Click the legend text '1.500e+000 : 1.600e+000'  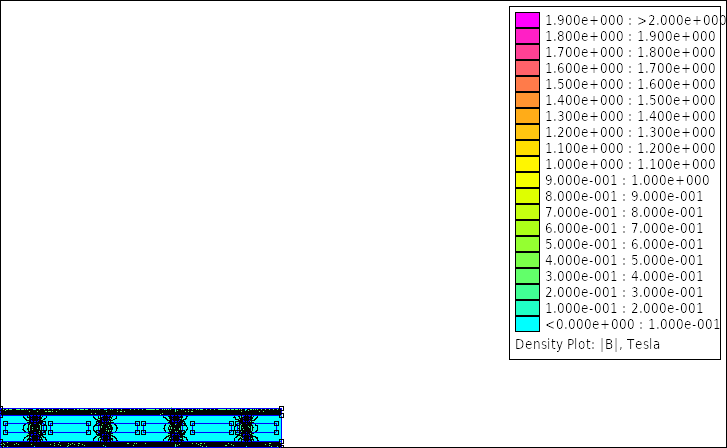tap(631, 84)
